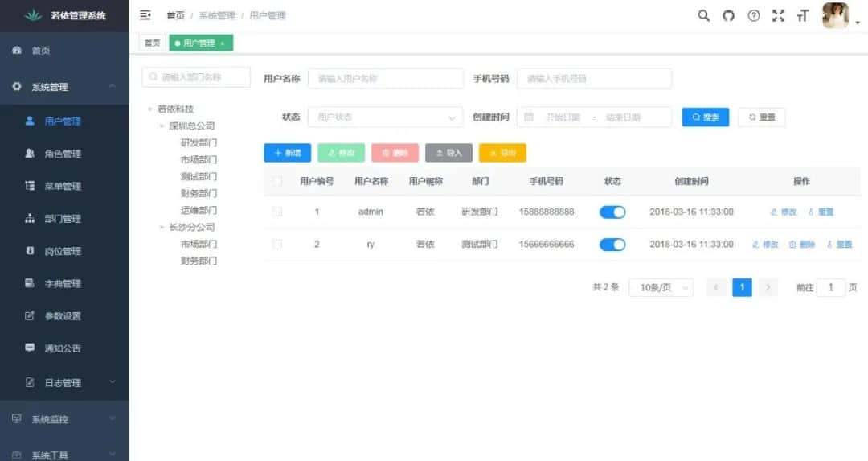The image size is (868, 461).
Task: Click the blue 搜索 button
Action: click(x=706, y=117)
